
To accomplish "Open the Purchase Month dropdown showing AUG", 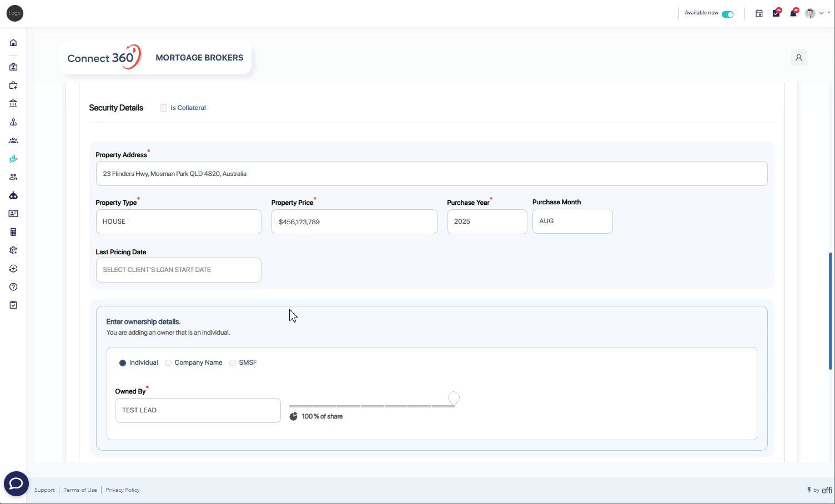I will (x=572, y=221).
